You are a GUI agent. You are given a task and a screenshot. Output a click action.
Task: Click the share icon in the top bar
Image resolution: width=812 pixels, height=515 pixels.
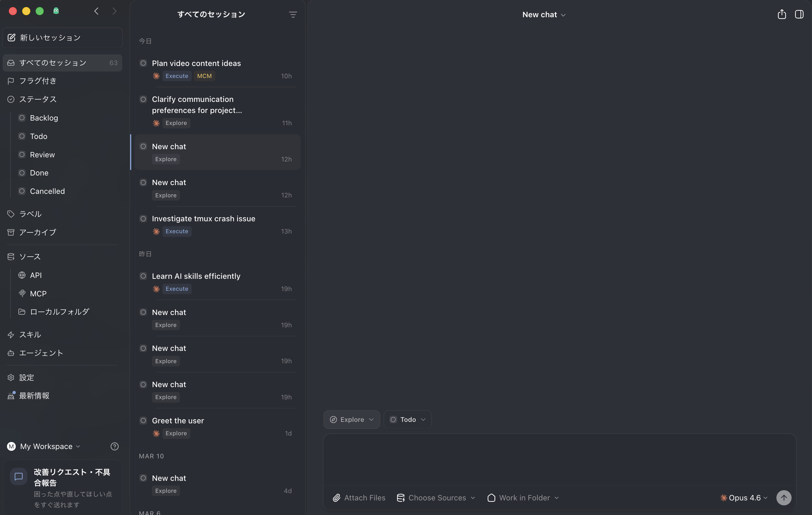point(782,15)
